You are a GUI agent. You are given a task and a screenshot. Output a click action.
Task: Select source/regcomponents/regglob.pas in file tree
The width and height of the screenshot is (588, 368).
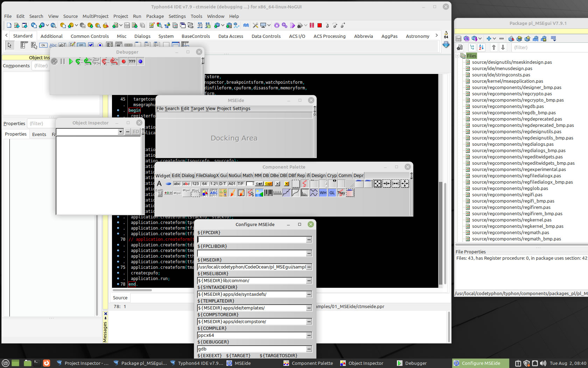[510, 189]
